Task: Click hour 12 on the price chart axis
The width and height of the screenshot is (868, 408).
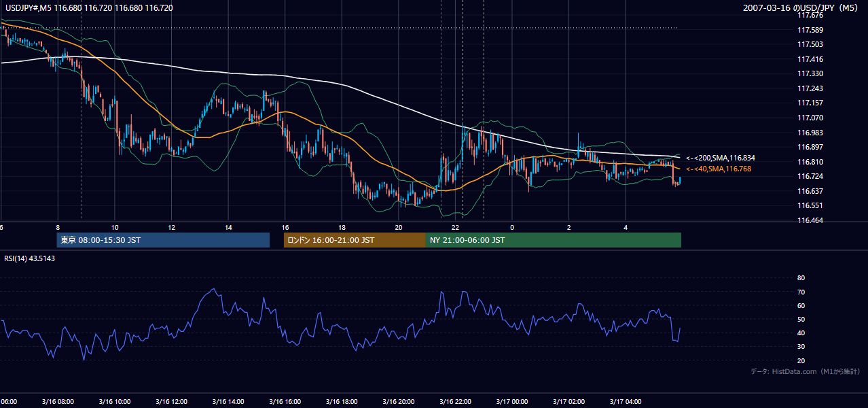Action: (171, 227)
